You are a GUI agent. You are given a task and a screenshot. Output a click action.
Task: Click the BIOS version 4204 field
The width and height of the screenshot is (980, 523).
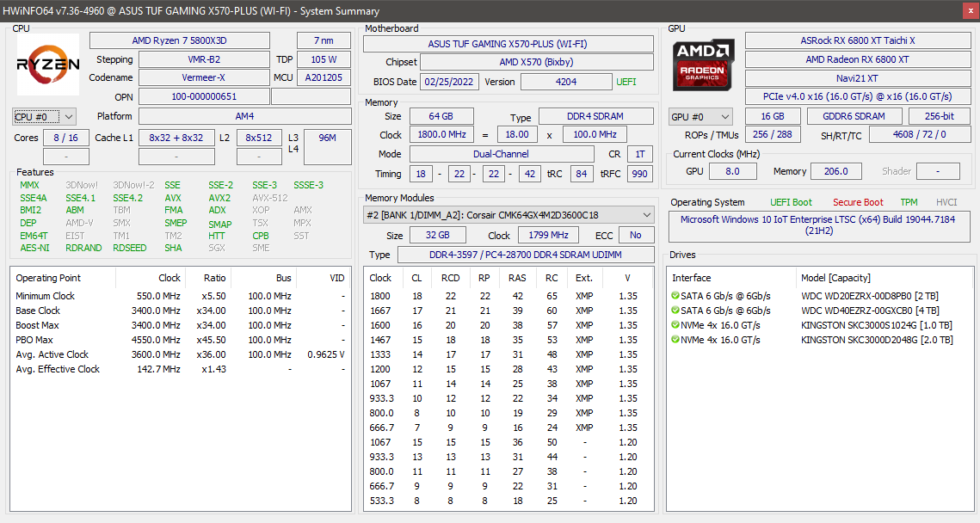(x=566, y=82)
